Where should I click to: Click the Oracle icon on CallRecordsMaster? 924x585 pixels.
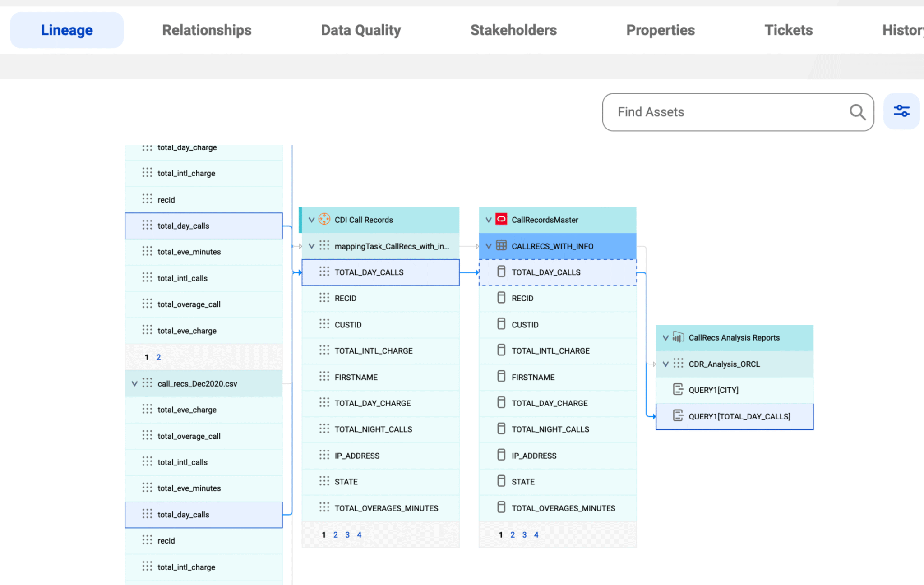coord(500,220)
